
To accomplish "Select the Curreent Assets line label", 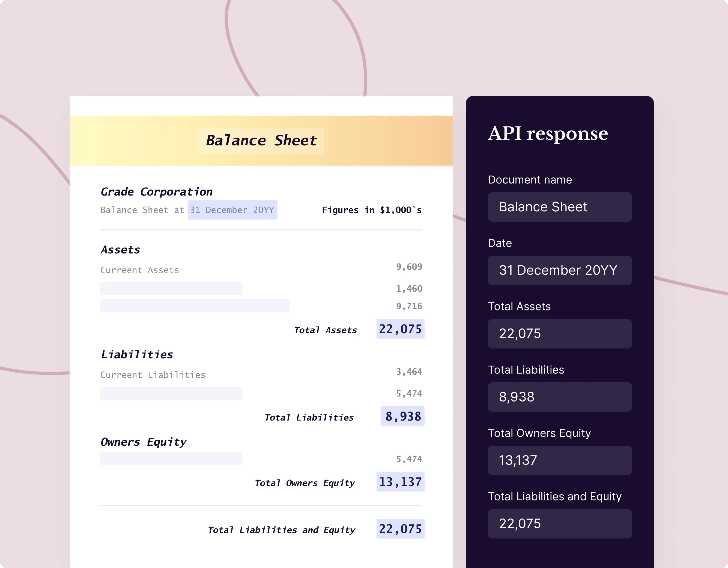I will [x=140, y=270].
